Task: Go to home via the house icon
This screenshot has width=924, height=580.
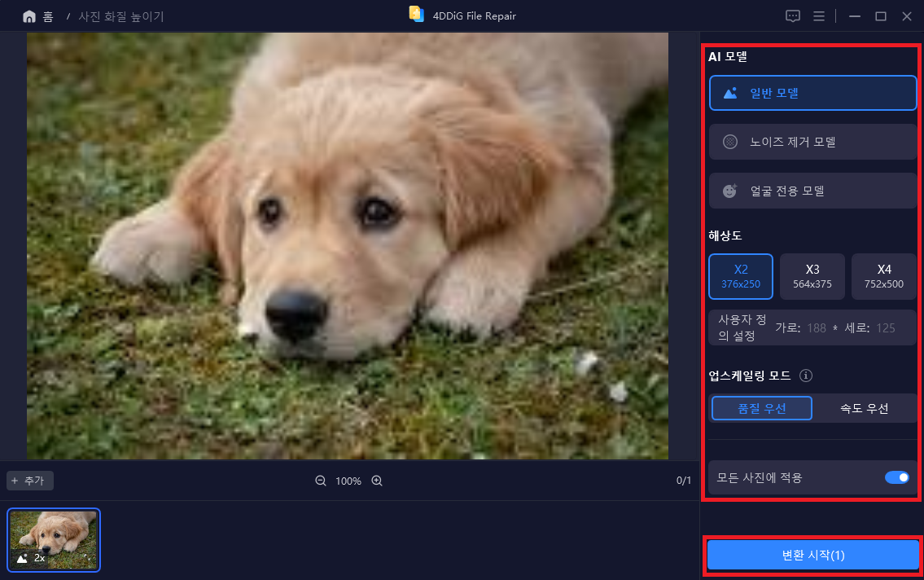Action: 28,16
